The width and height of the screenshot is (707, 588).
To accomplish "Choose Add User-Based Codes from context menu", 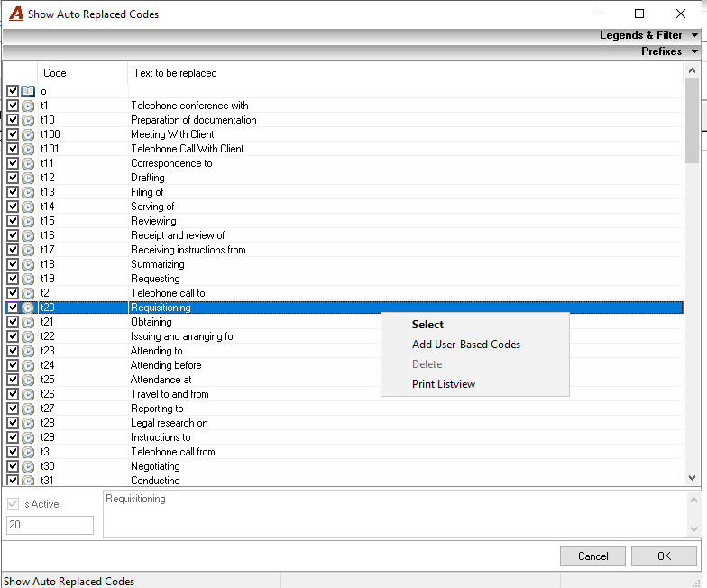I will [465, 345].
